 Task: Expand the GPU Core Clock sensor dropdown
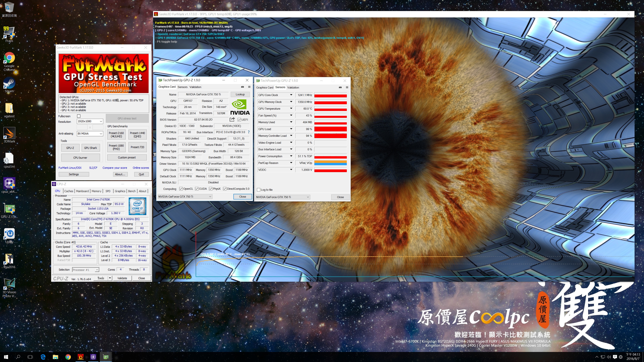[291, 95]
